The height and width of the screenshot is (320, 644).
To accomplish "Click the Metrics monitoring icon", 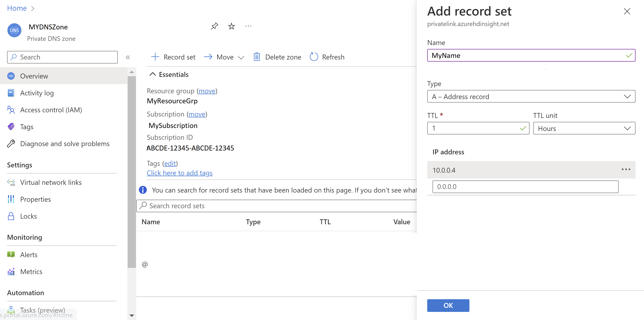I will click(11, 271).
